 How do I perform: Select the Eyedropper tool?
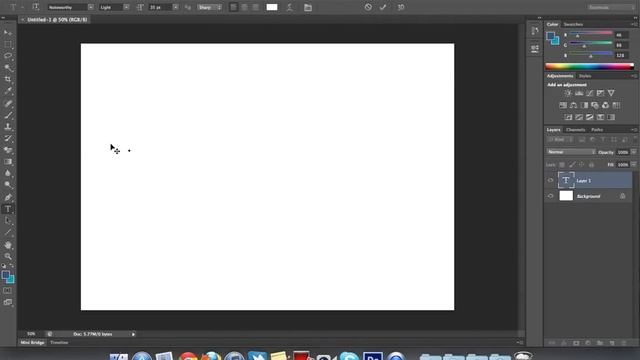point(8,91)
